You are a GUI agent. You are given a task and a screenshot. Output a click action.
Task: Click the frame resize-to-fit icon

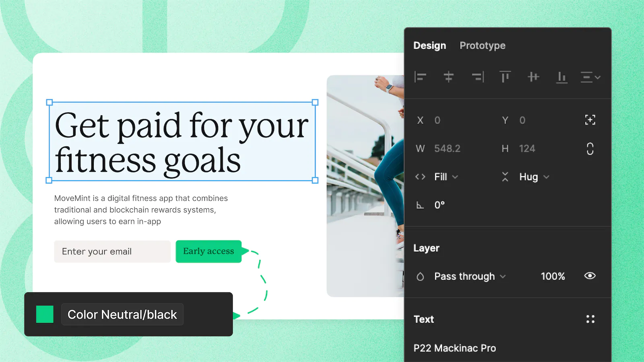point(590,120)
